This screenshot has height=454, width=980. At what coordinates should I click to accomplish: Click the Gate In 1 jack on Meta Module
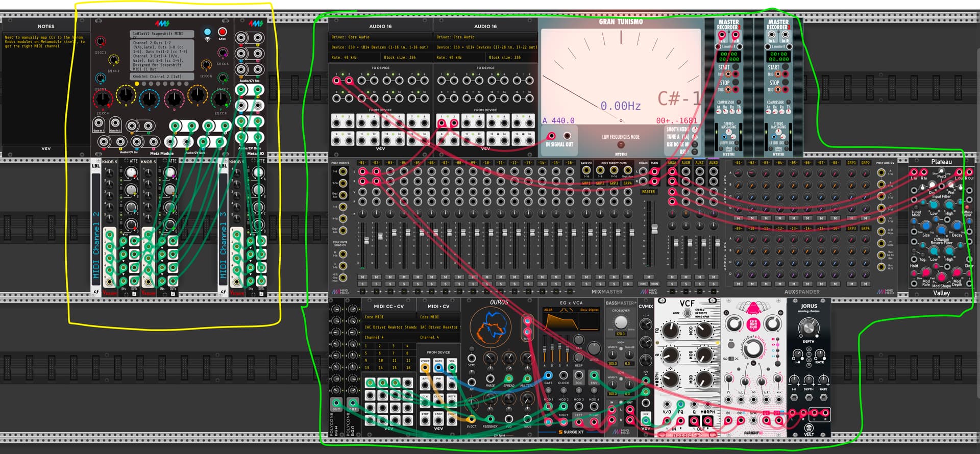[x=99, y=123]
